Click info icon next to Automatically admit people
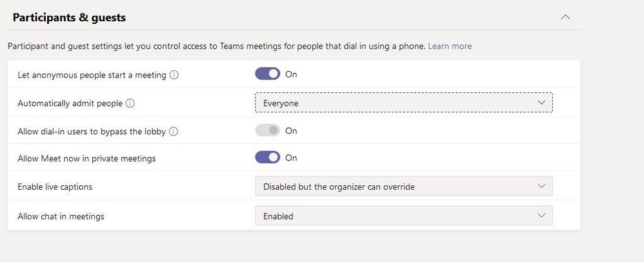The height and width of the screenshot is (262, 644). (x=130, y=103)
